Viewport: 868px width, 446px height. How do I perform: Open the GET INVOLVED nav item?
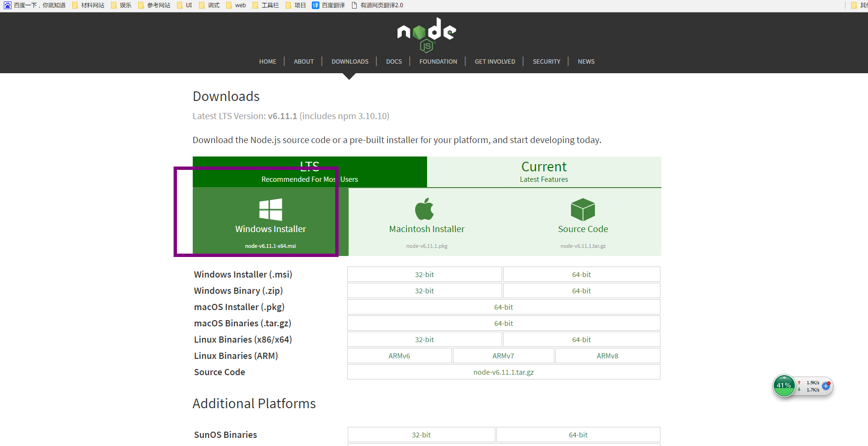pyautogui.click(x=495, y=61)
